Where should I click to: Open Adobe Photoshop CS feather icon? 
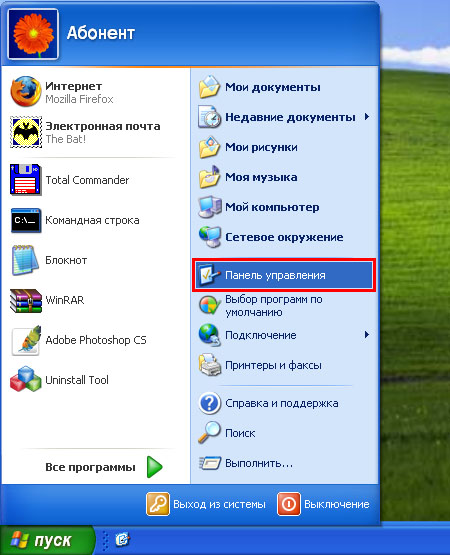click(25, 340)
